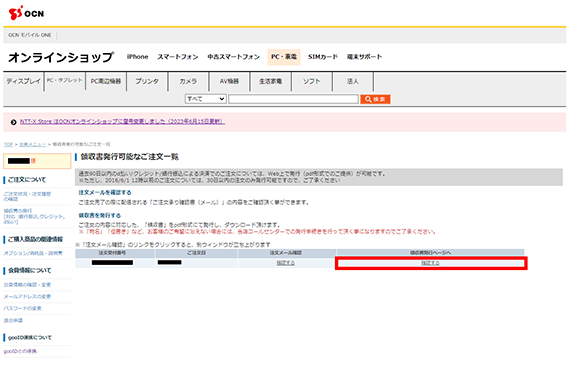Open パスワードの変更 sidebar link
Viewport: 570px width, 367px height.
click(23, 308)
